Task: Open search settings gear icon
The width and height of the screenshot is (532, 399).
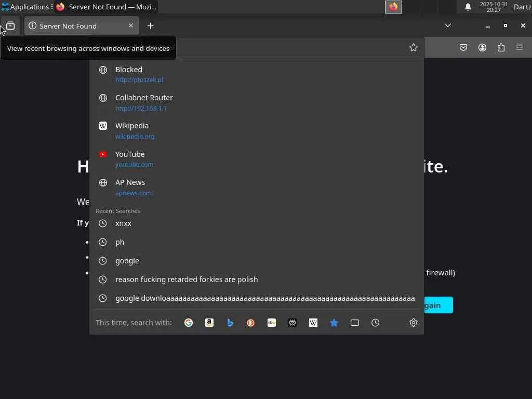Action: coord(413,323)
